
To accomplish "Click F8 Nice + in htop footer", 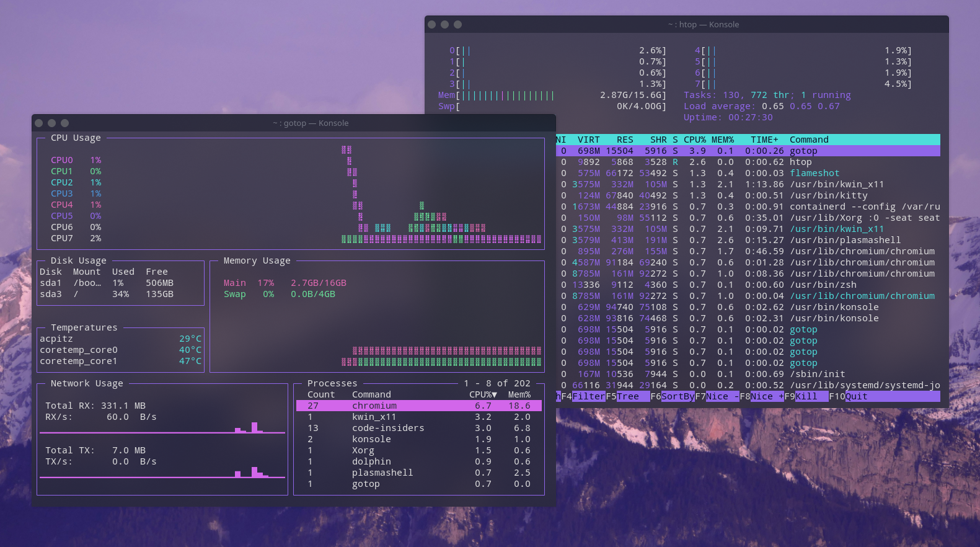I will pos(762,396).
